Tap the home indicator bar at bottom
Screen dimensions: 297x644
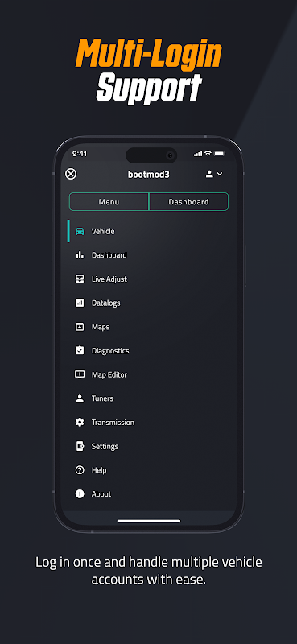click(149, 521)
